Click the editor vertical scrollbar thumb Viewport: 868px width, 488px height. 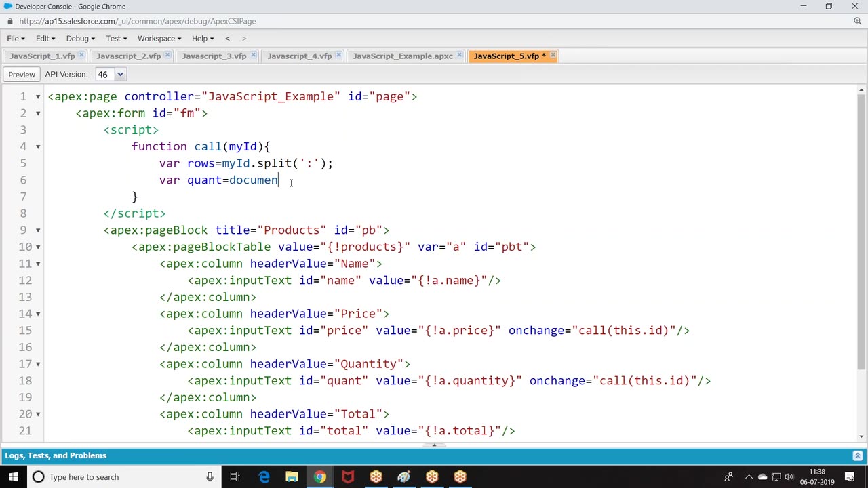(x=862, y=230)
